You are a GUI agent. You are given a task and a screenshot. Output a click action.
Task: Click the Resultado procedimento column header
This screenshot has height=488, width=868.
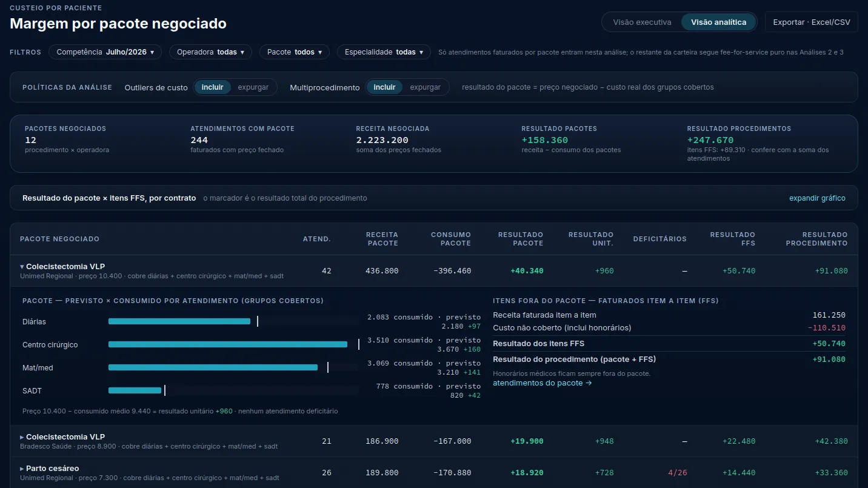click(816, 239)
